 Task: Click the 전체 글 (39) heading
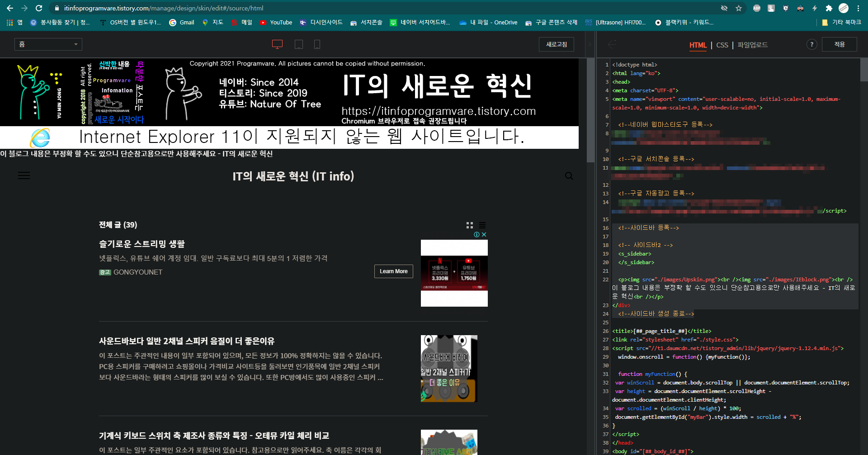click(x=118, y=225)
